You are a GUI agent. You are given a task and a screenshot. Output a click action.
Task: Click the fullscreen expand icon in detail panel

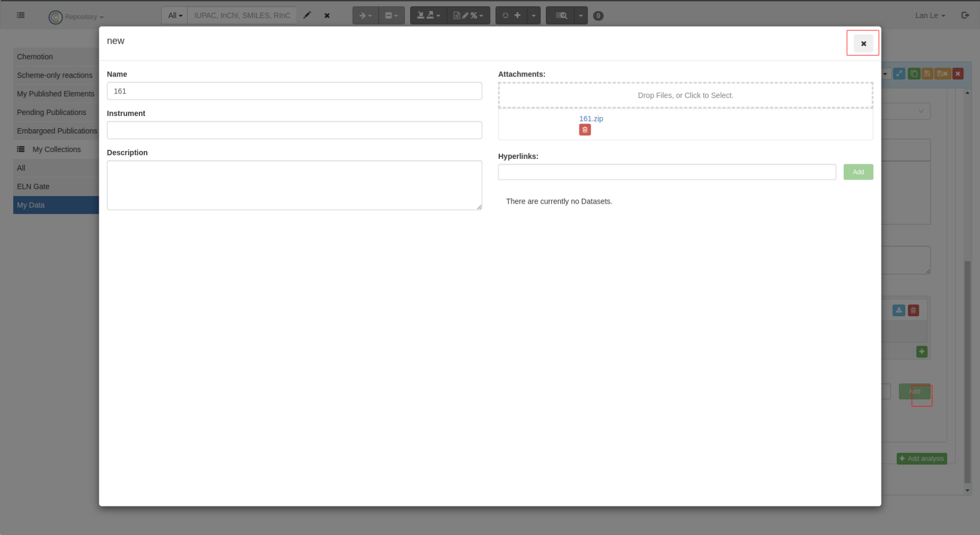pos(899,74)
